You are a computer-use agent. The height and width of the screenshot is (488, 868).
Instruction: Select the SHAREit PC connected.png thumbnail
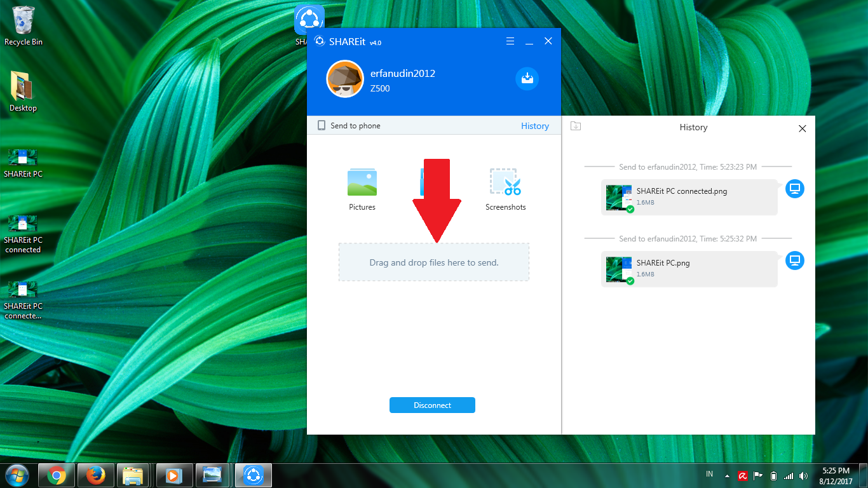[x=619, y=198]
